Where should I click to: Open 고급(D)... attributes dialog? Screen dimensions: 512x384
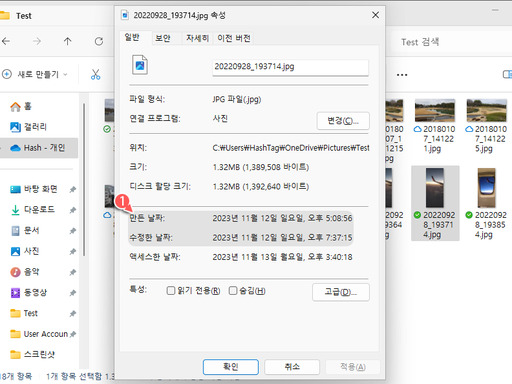click(341, 292)
